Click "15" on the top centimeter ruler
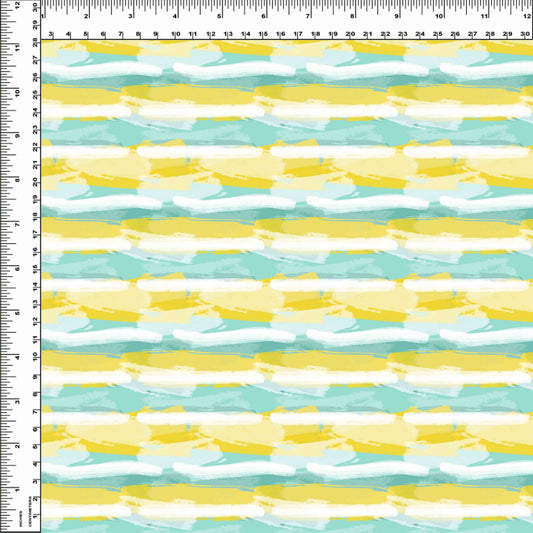 coord(263,34)
